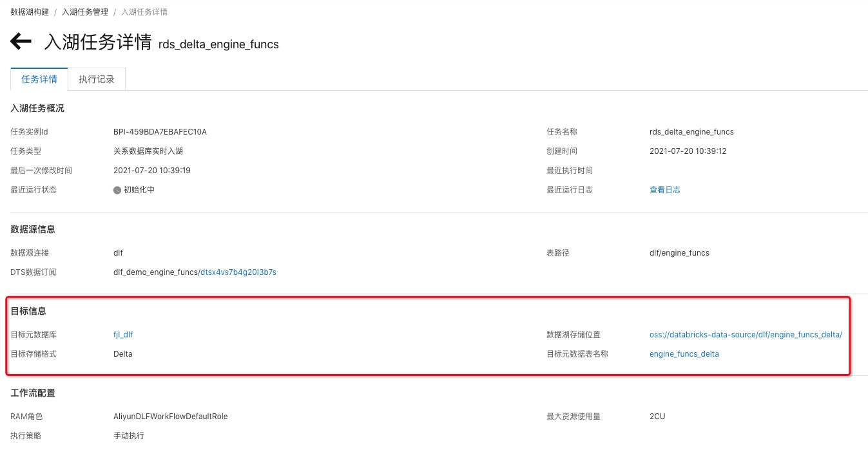Click the page title 入湖任务详情

click(98, 42)
